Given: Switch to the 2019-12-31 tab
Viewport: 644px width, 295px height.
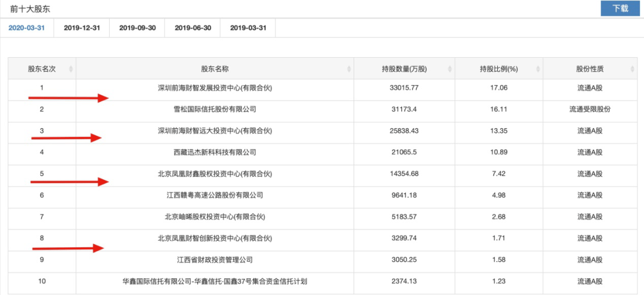Looking at the screenshot, I should coord(82,29).
